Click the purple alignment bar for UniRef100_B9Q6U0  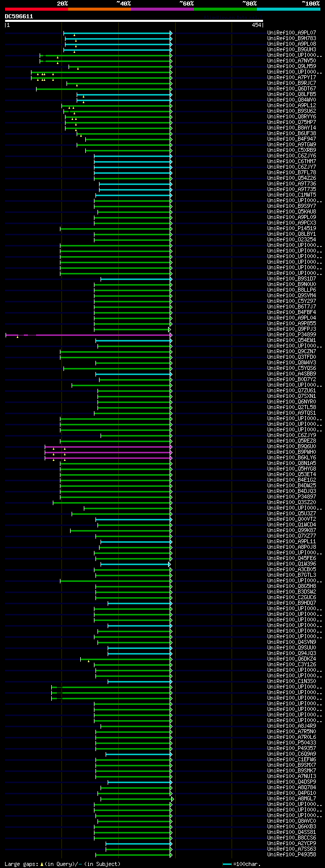click(x=109, y=447)
